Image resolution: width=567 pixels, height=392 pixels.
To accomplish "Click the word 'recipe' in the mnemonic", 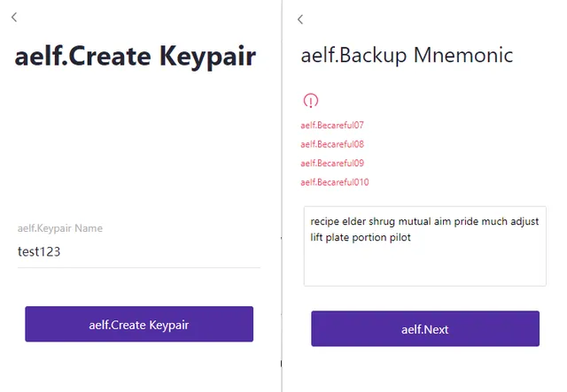I will (x=325, y=221).
